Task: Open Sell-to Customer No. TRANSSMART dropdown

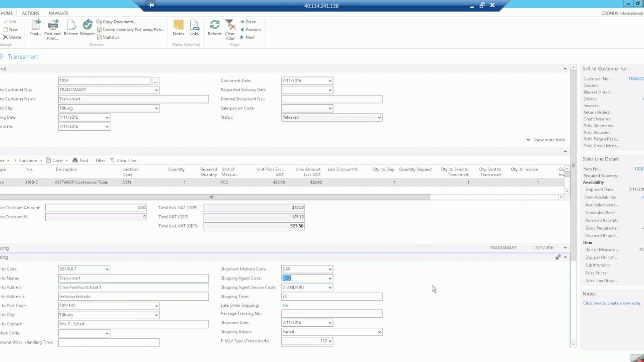Action: [156, 90]
